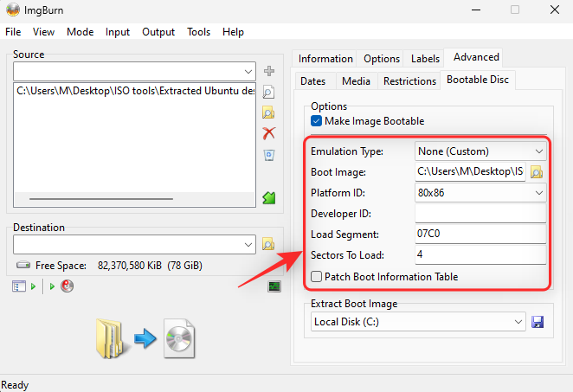Expand the Emulation Type dropdown
Screen dimensions: 573x392
[x=538, y=151]
